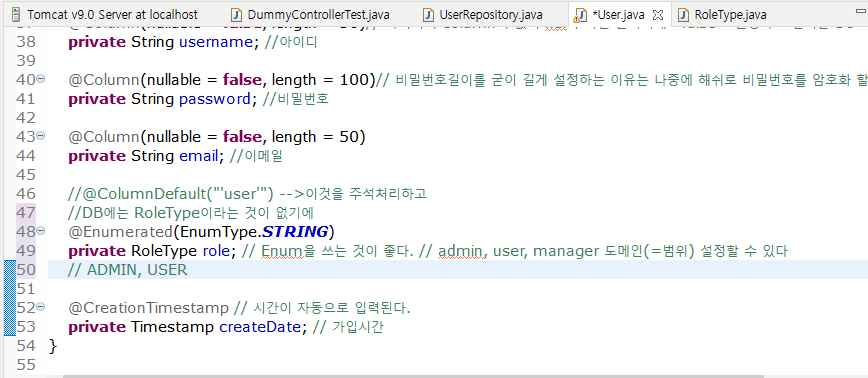Viewport: 868px width, 378px height.
Task: Click the Java file icon on DummyControllerTest.java tab
Action: tap(236, 14)
